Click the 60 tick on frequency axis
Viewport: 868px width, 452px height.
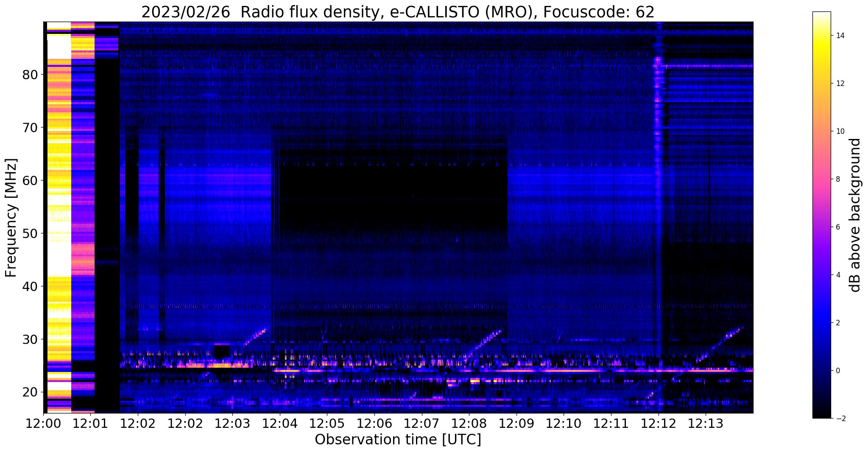(30, 180)
